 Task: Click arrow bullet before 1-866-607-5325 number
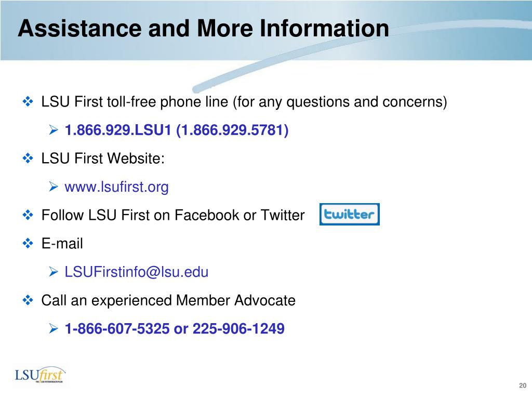pos(54,328)
